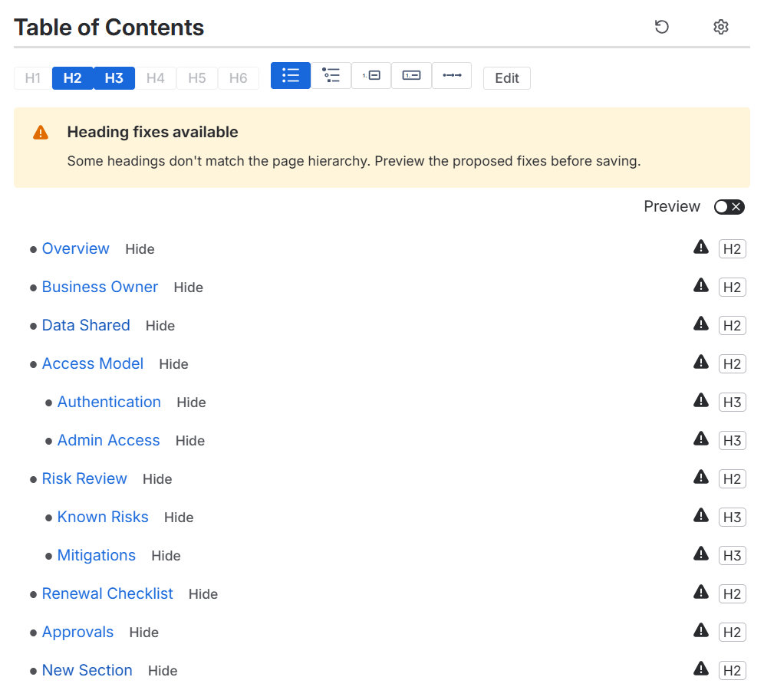The width and height of the screenshot is (764, 700).
Task: Jump to the Business Owner heading link
Action: [100, 287]
